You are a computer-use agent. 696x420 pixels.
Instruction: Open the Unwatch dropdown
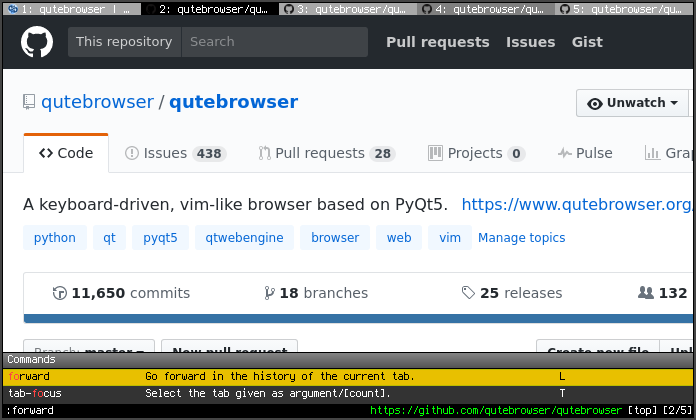633,103
